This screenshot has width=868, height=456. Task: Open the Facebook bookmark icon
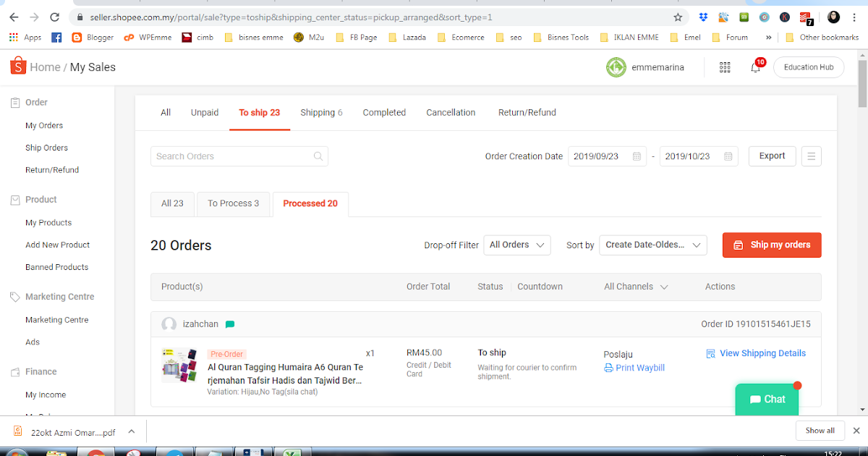pos(56,37)
